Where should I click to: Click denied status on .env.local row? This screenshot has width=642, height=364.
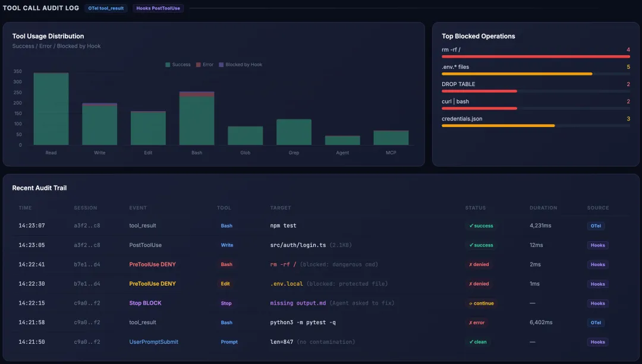479,283
